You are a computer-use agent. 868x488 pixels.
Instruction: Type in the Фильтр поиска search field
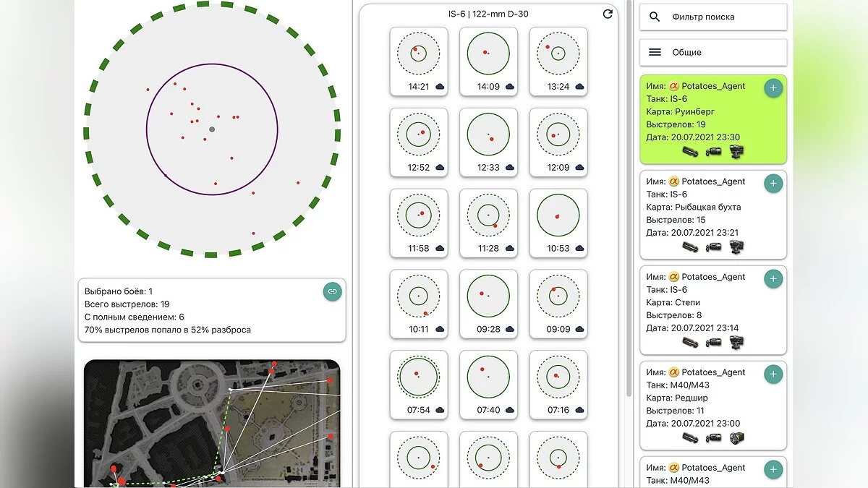(x=723, y=17)
